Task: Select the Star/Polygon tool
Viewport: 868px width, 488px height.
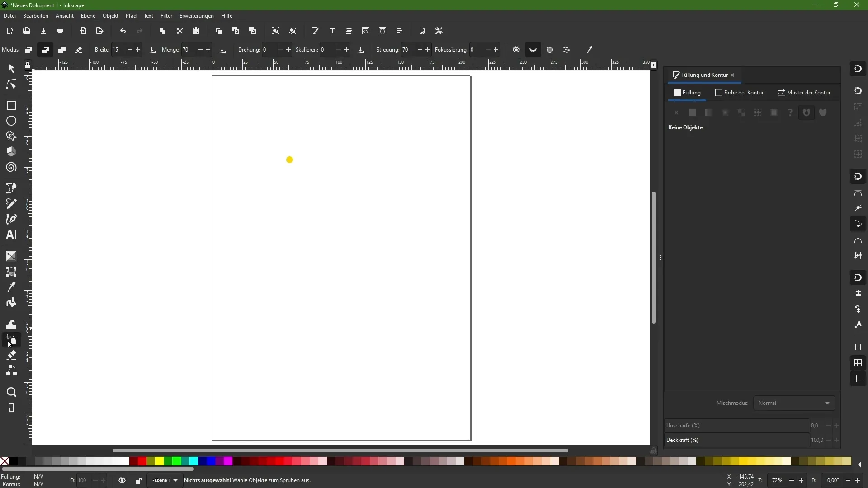Action: point(11,136)
